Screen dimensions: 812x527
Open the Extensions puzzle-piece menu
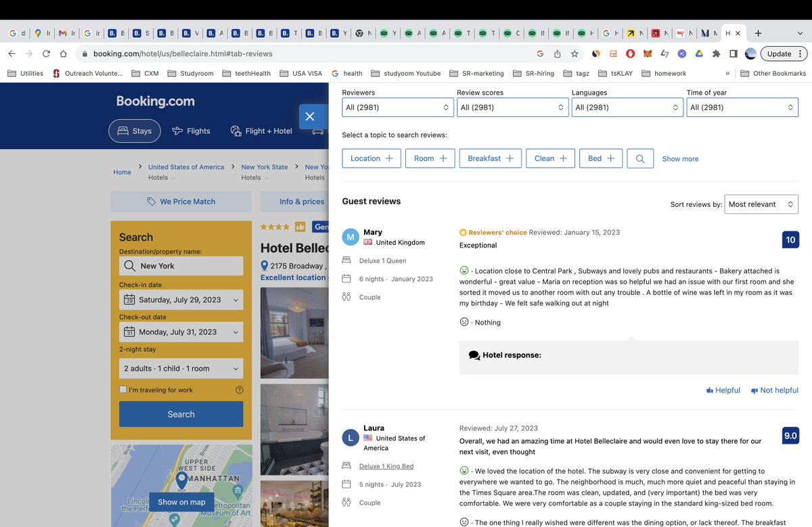point(716,53)
